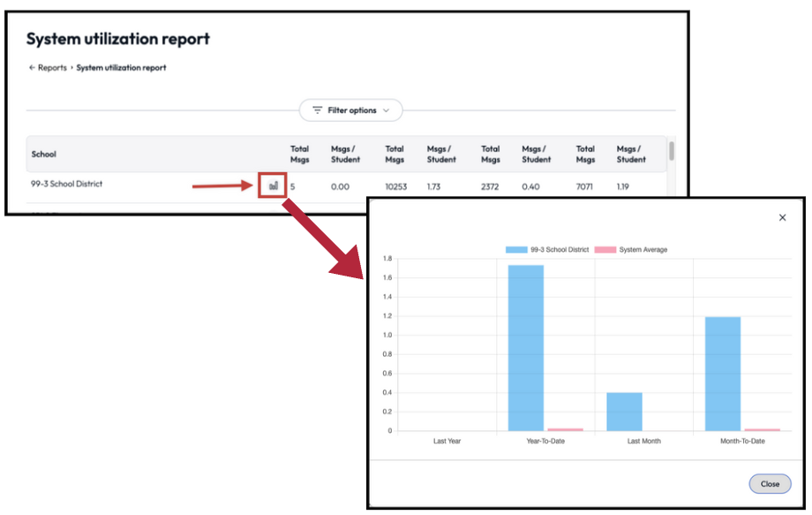Image resolution: width=812 pixels, height=515 pixels.
Task: Select the 99-3 School District row name
Action: tap(67, 185)
